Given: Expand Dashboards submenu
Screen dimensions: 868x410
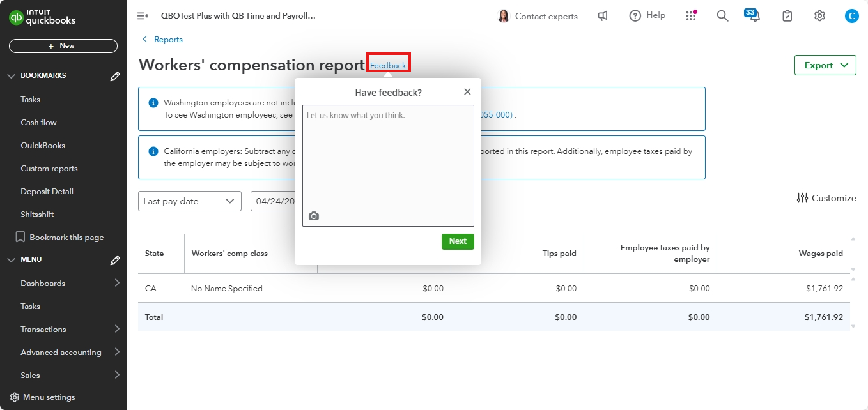Looking at the screenshot, I should click(x=118, y=283).
